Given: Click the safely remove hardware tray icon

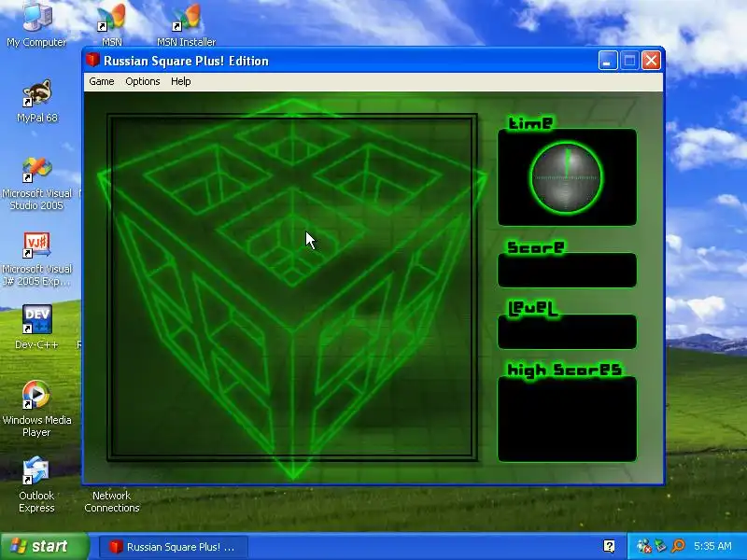Looking at the screenshot, I should coord(660,546).
